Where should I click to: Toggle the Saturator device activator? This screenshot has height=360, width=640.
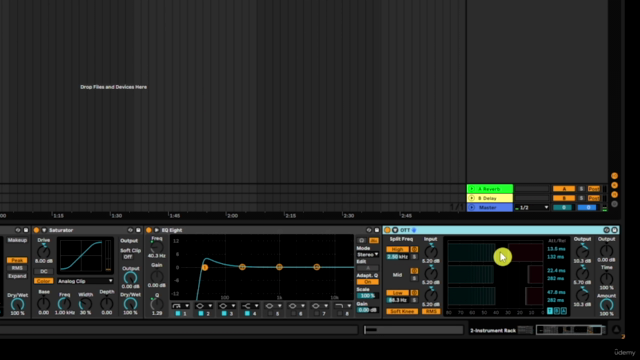tap(36, 230)
